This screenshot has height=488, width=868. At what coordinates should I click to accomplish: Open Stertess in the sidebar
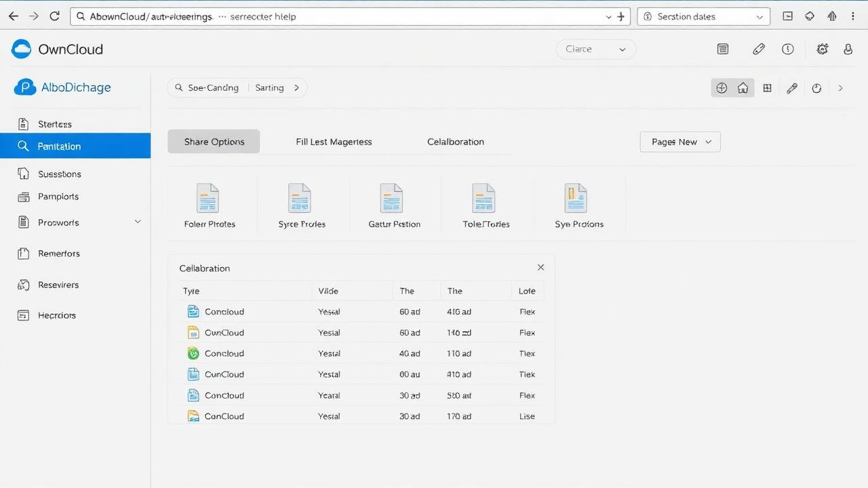(x=75, y=124)
